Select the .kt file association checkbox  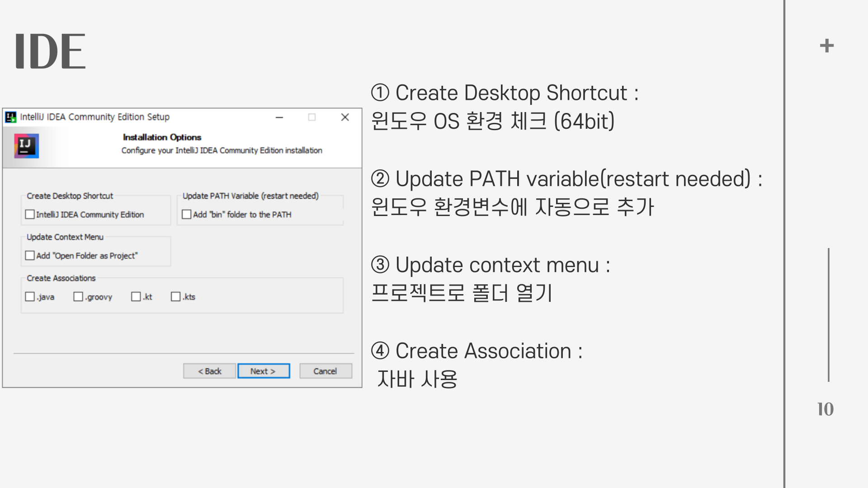(136, 296)
